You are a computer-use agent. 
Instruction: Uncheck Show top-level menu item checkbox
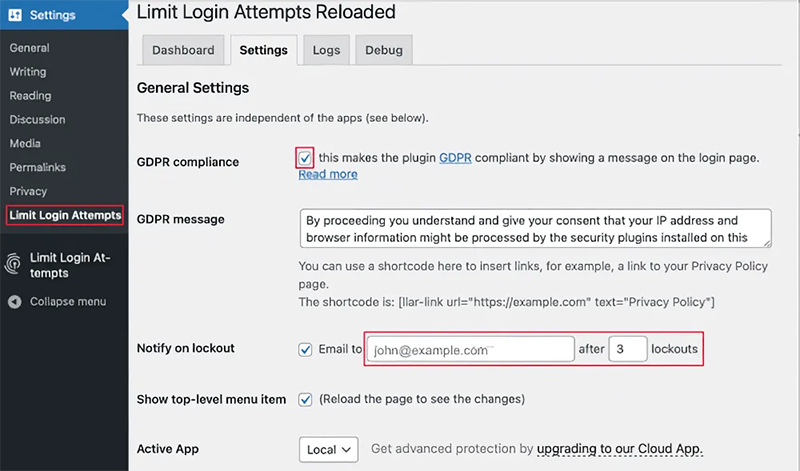click(x=305, y=399)
